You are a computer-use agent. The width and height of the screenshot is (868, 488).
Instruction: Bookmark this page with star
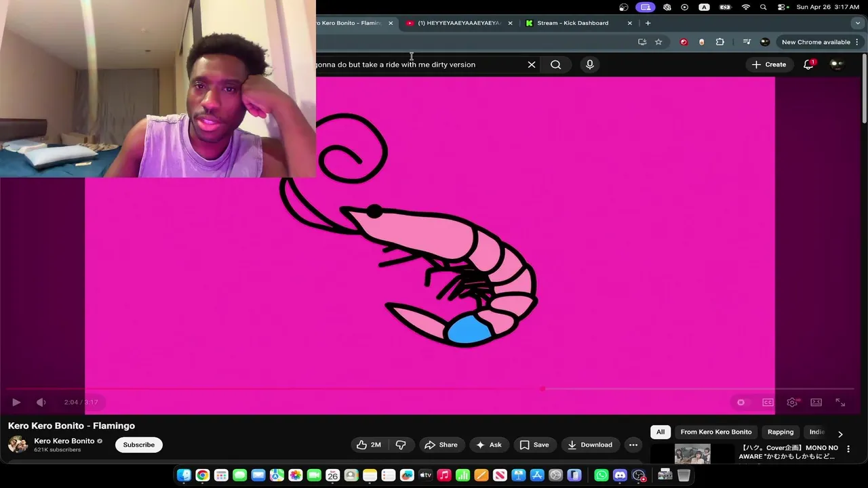coord(658,42)
